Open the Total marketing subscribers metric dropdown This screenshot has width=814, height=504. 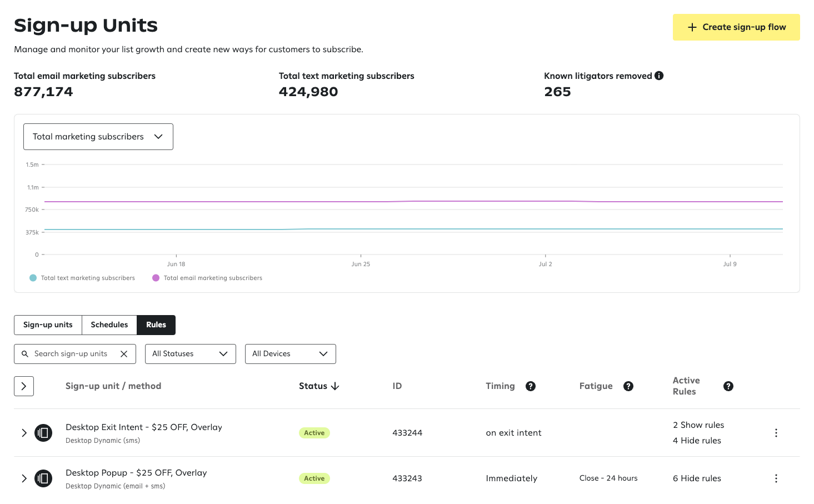pyautogui.click(x=98, y=136)
